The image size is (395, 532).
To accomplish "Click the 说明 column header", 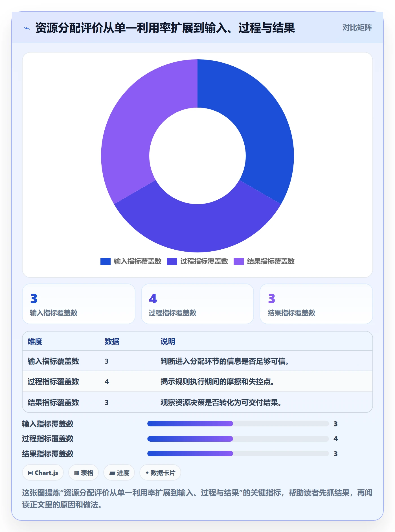I will coord(168,341).
